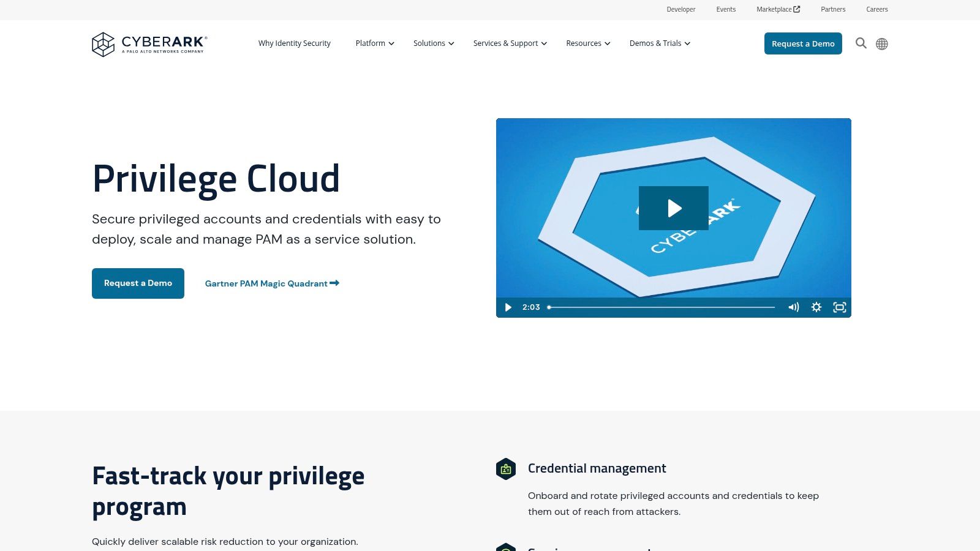Click the Marketplace external link icon
Image resolution: width=980 pixels, height=551 pixels.
pos(797,9)
